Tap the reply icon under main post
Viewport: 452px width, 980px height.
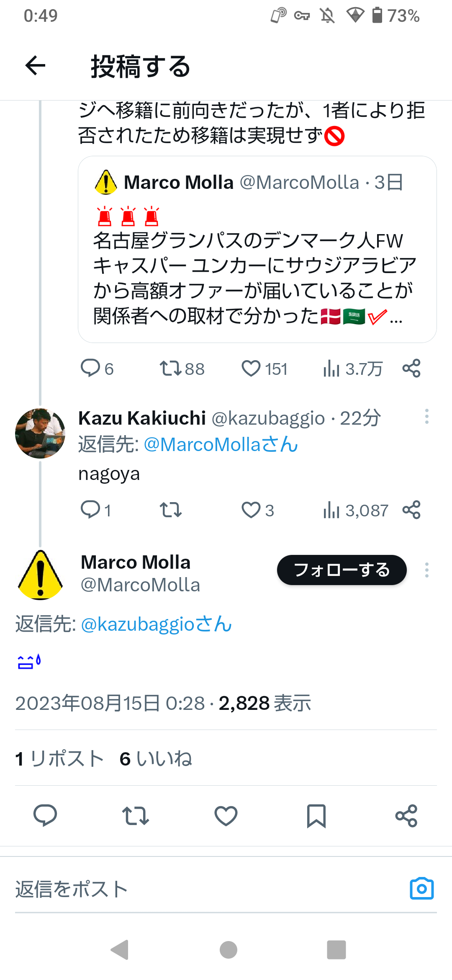[x=45, y=815]
